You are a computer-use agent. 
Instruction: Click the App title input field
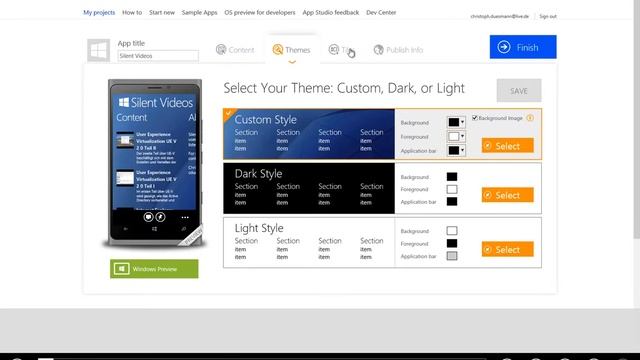click(158, 56)
